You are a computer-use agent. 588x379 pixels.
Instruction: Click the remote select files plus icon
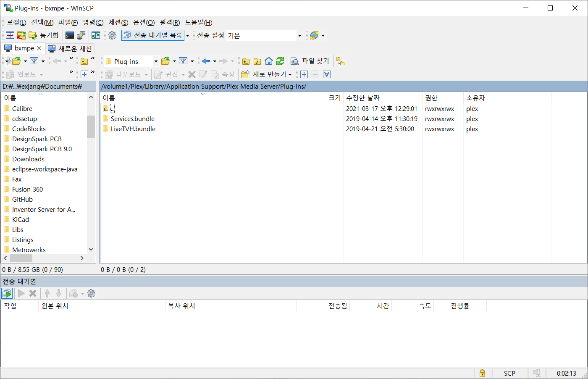[x=304, y=74]
